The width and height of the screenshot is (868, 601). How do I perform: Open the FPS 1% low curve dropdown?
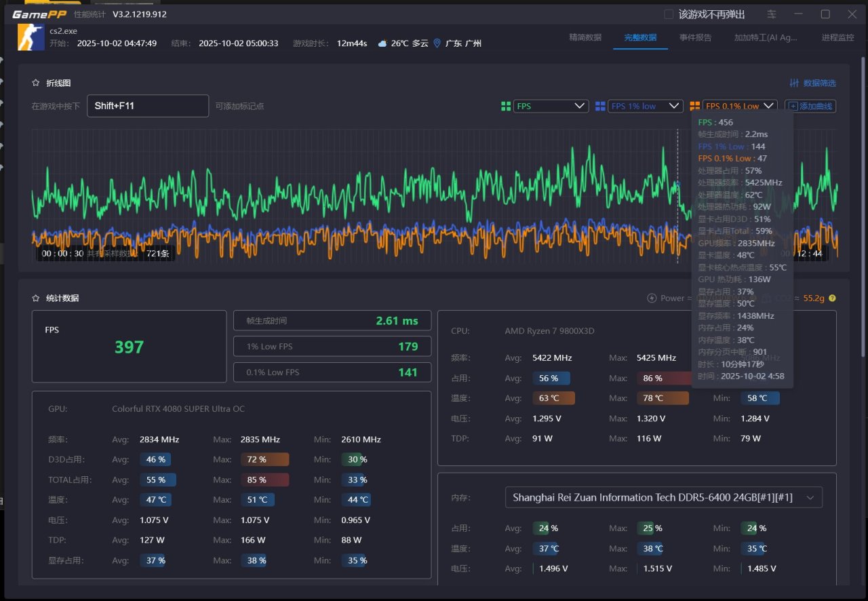pos(645,106)
